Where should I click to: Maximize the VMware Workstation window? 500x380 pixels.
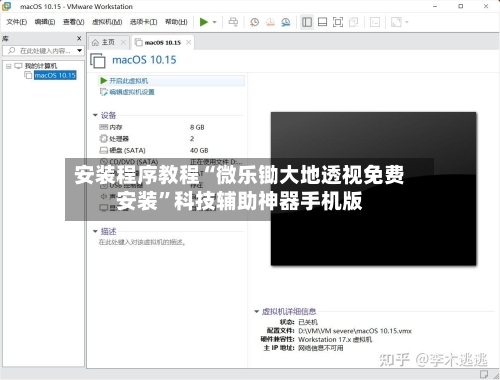(461, 6)
